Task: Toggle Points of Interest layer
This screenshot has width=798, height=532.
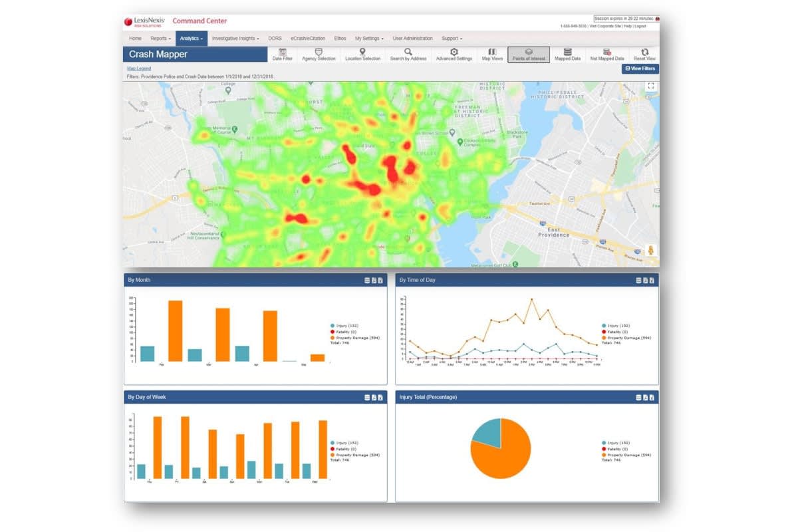Action: pyautogui.click(x=529, y=54)
